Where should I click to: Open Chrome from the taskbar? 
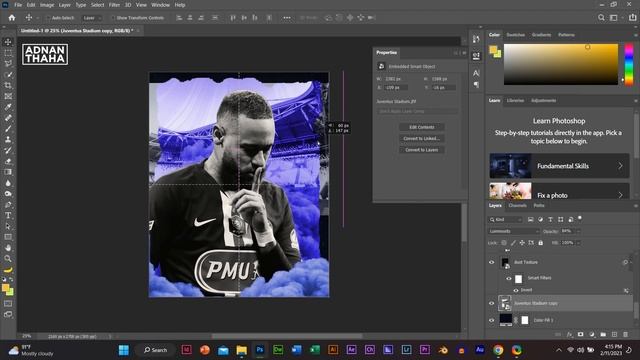(498, 350)
